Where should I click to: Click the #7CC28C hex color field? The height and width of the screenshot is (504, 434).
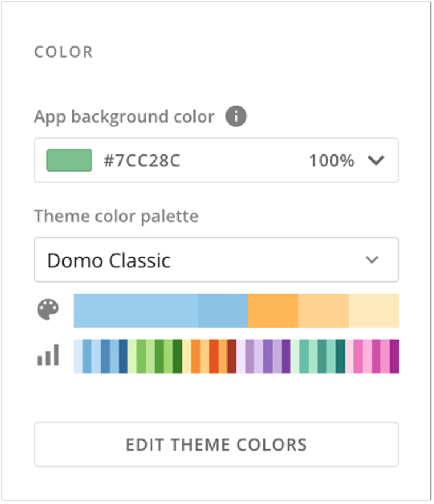click(x=142, y=160)
